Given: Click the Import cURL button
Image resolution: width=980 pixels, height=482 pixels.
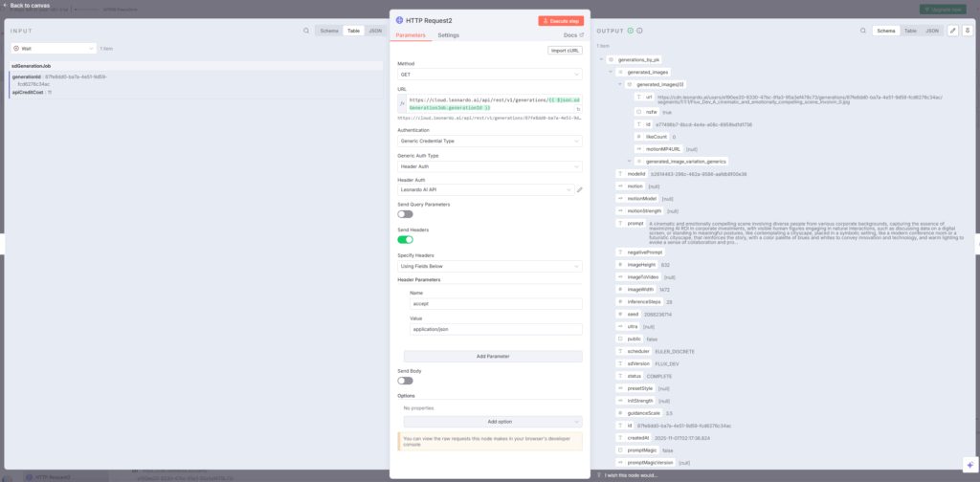Looking at the screenshot, I should tap(565, 50).
